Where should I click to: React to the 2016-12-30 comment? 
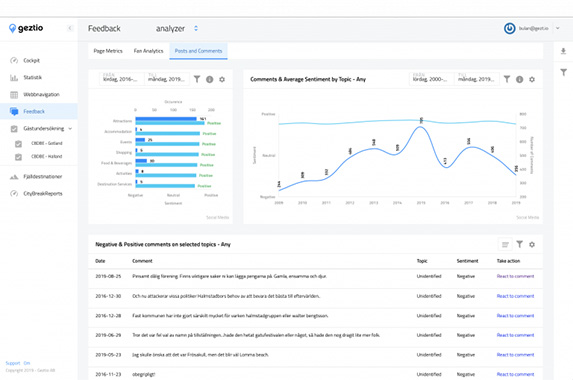pyautogui.click(x=515, y=296)
